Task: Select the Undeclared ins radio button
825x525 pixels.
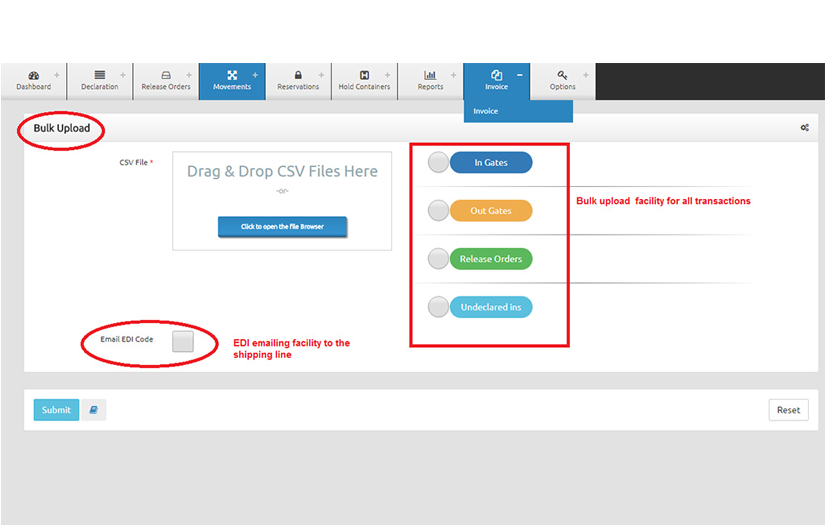Action: coord(438,307)
